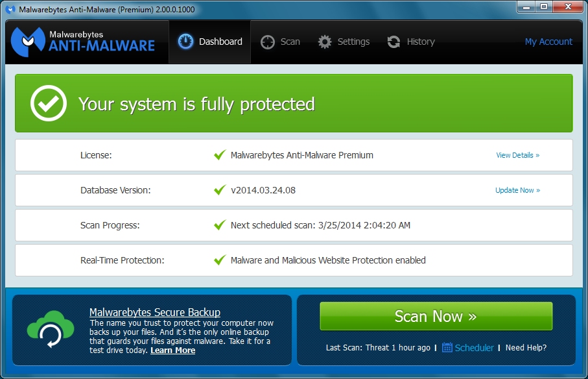Open the My Account link

pos(548,42)
